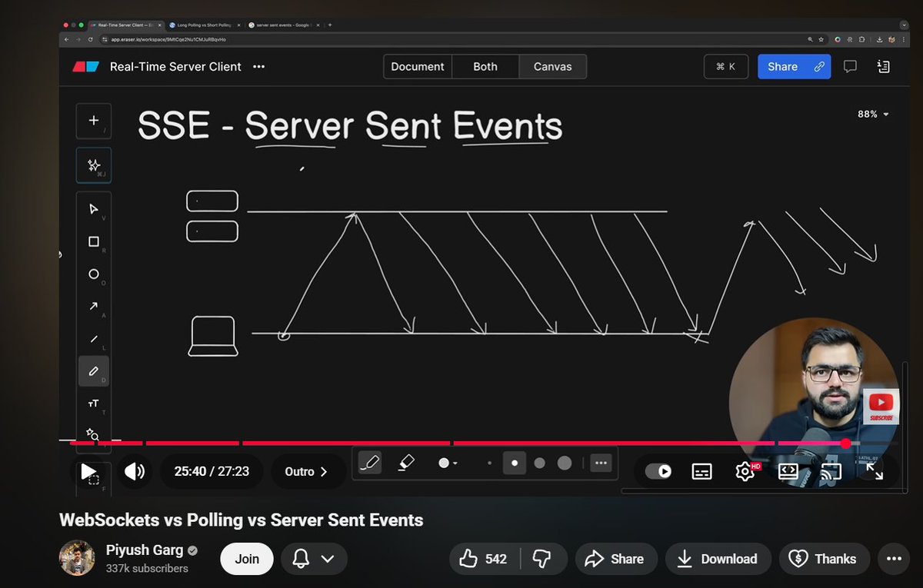Click the YouTube Subscribe watermark
Screen dimensions: 923x588
[881, 407]
